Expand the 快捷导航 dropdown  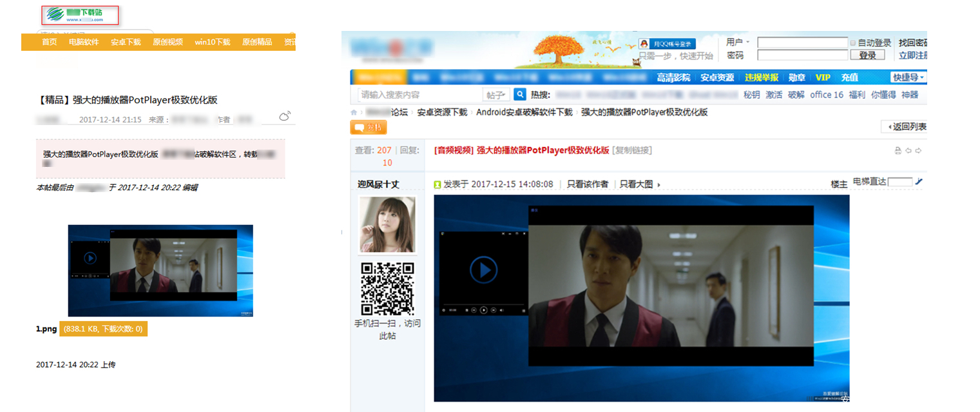(908, 77)
